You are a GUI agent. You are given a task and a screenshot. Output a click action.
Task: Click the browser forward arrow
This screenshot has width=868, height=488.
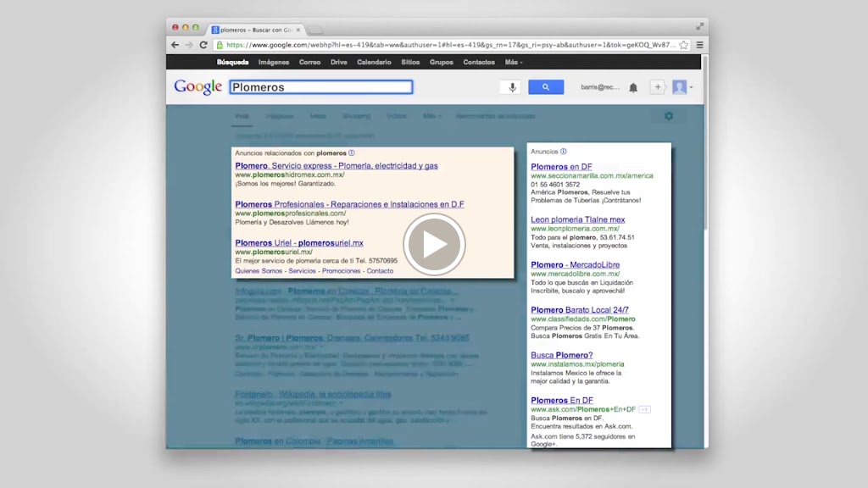click(189, 45)
